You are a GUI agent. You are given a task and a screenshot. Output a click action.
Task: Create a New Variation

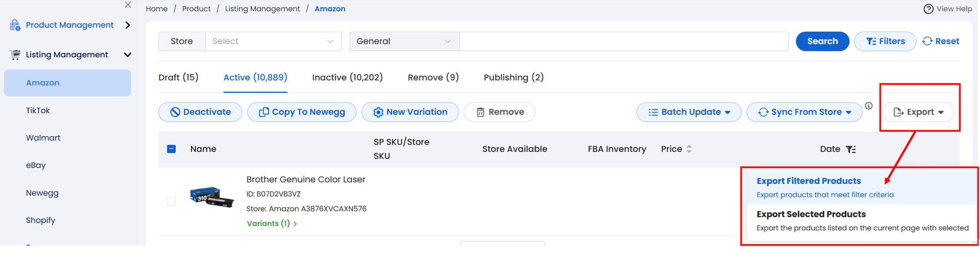tap(410, 112)
